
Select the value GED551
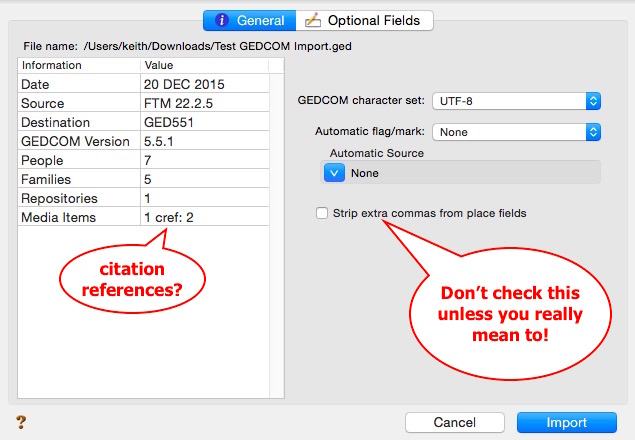pyautogui.click(x=169, y=122)
